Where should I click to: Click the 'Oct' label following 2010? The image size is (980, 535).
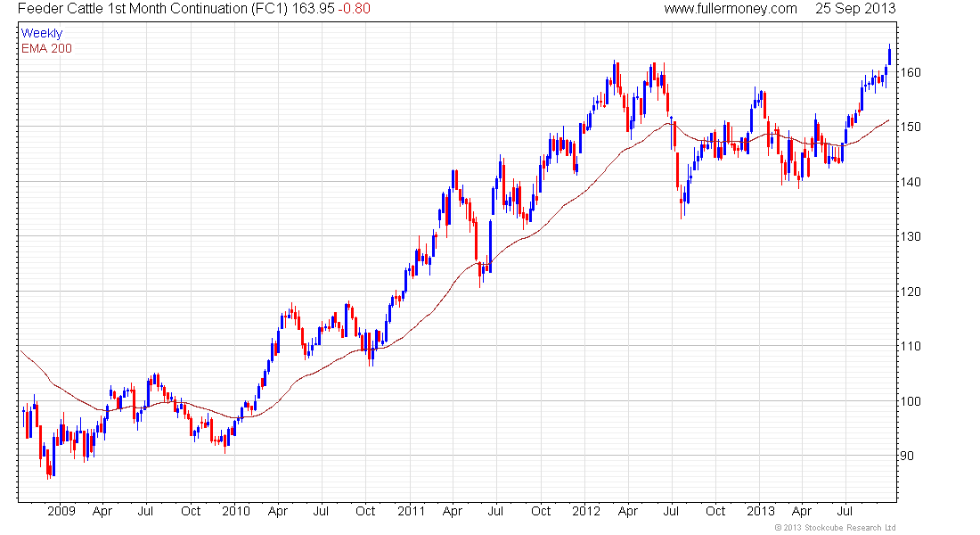click(365, 511)
